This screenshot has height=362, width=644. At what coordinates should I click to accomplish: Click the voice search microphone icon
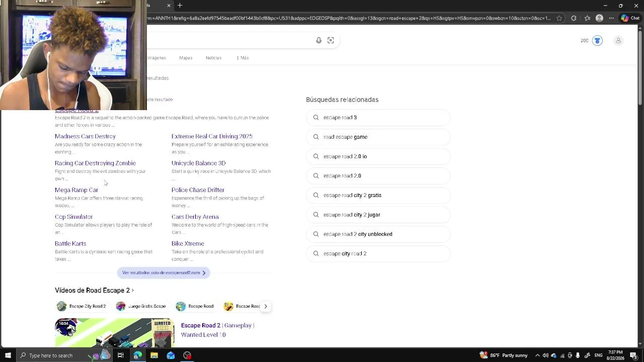click(x=318, y=40)
